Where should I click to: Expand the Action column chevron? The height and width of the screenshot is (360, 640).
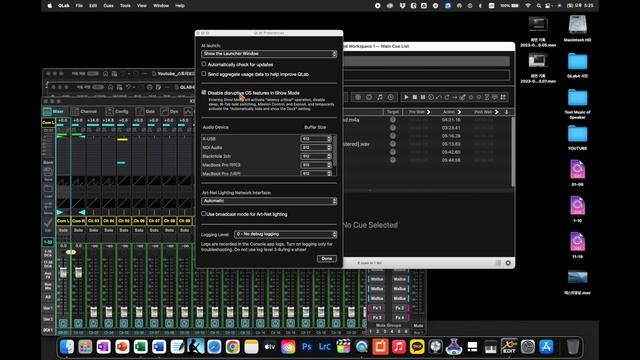coord(459,112)
